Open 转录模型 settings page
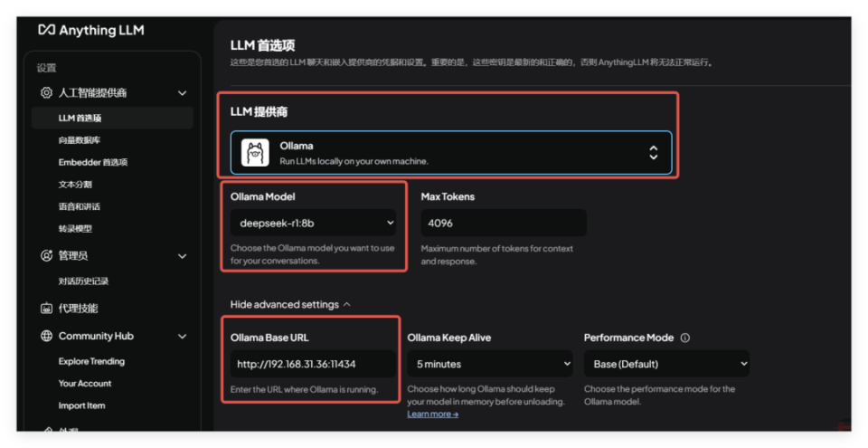 pos(75,229)
